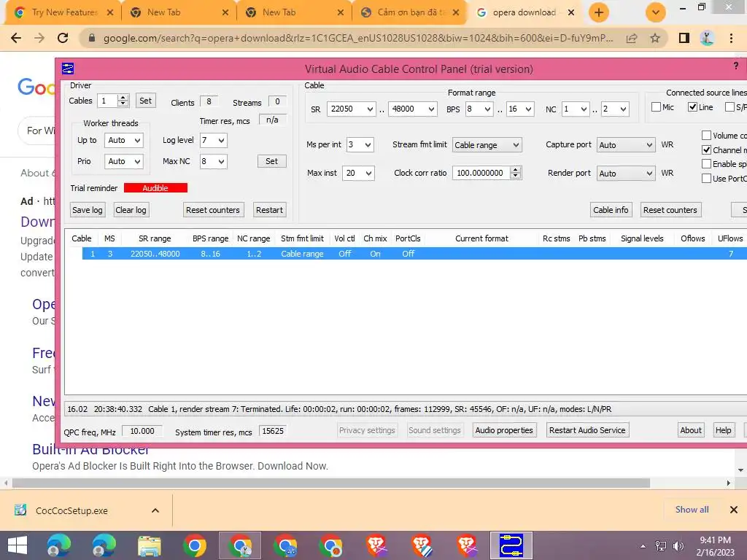Toggle the S/PDIF source line checkbox
The image size is (747, 560).
click(x=729, y=107)
